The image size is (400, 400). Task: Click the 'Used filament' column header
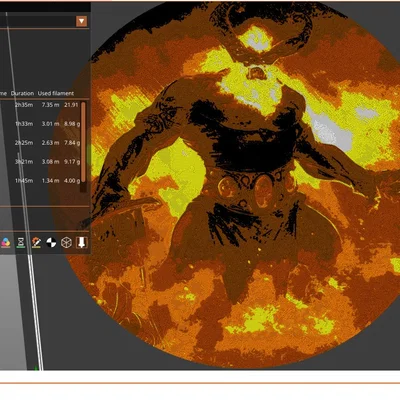(x=56, y=93)
